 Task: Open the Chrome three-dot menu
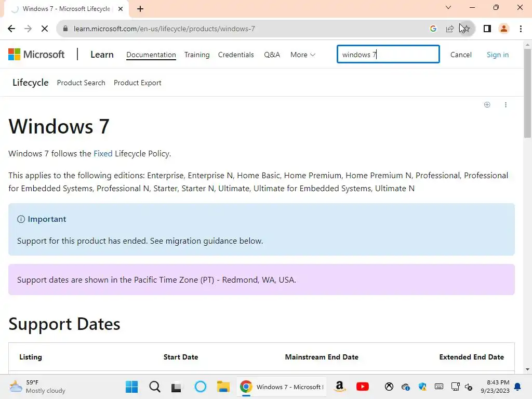[521, 29]
